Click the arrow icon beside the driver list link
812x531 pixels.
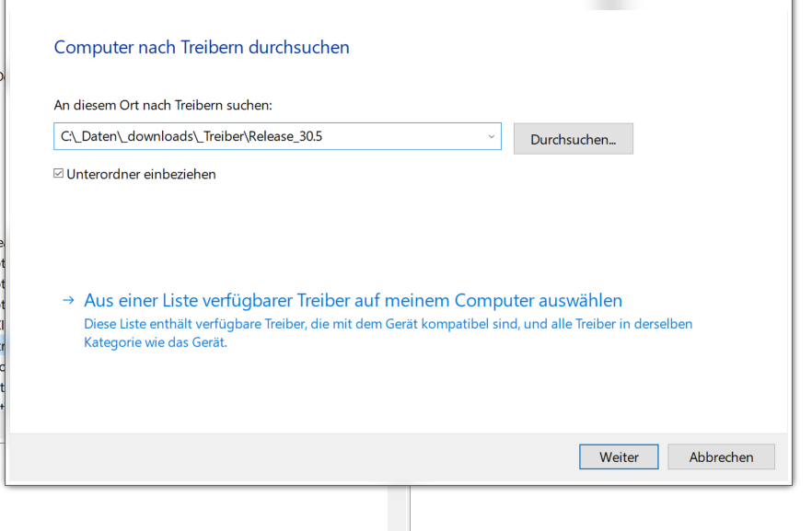point(68,300)
